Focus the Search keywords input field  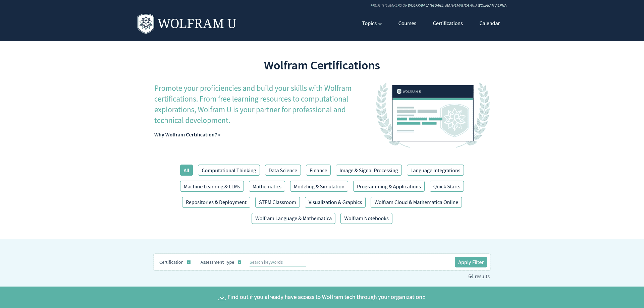278,262
